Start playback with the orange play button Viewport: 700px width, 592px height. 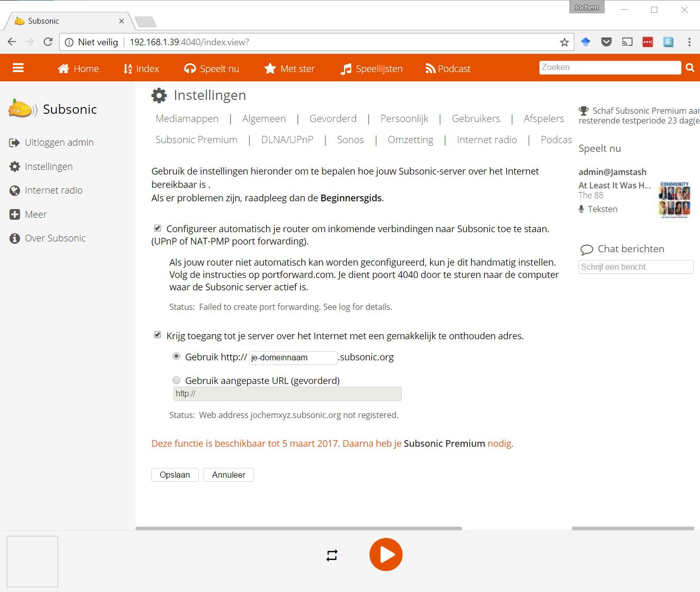point(386,554)
